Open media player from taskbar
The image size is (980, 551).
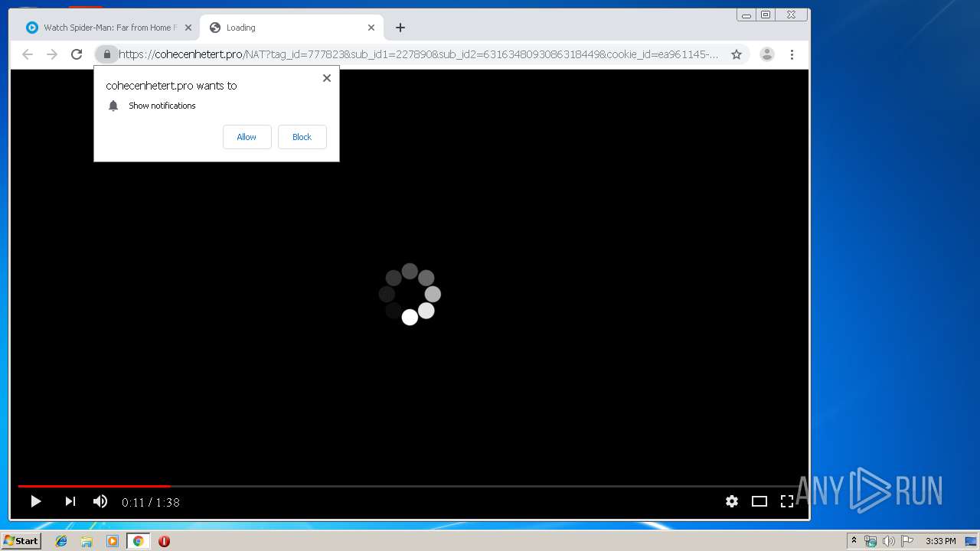coord(113,541)
